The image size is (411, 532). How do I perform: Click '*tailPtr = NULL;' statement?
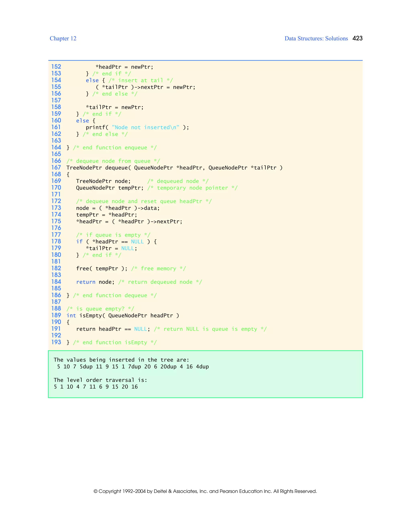(x=112, y=249)
